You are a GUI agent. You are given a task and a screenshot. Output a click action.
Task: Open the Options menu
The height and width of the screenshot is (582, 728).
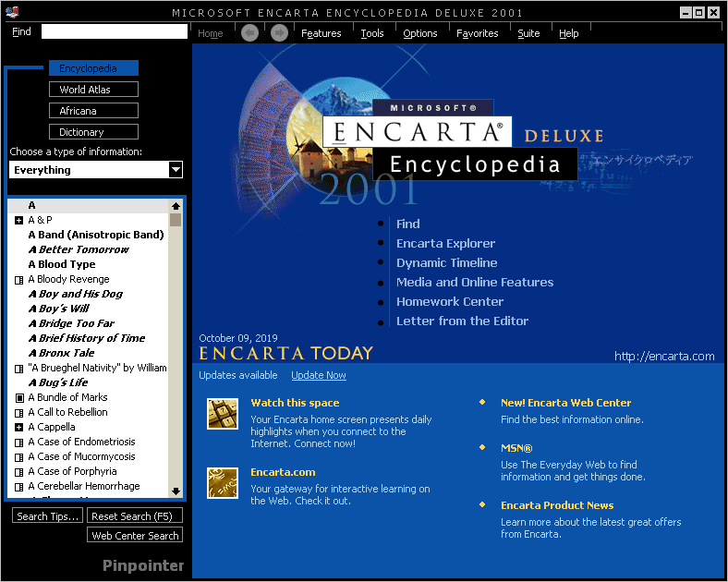[420, 33]
